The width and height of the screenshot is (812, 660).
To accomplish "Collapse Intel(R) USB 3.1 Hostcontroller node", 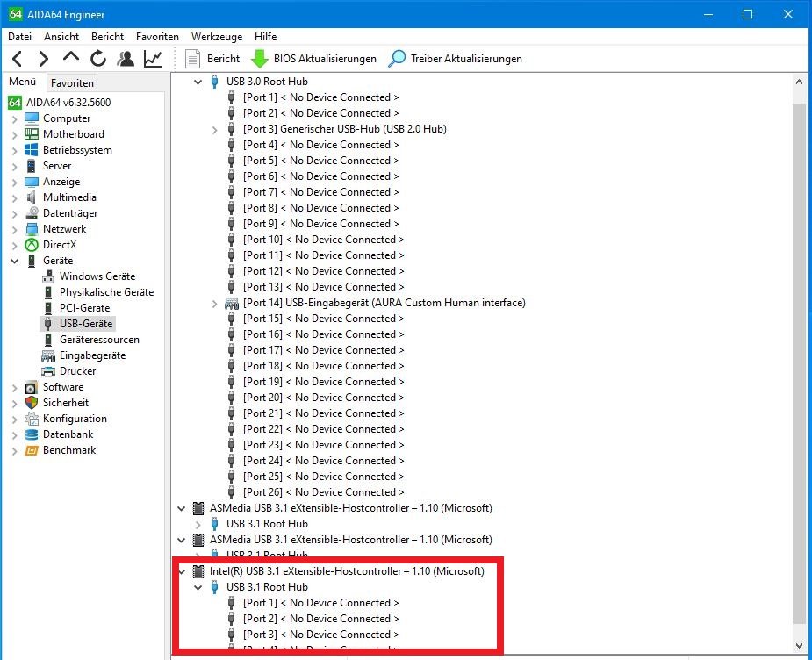I will coord(181,572).
